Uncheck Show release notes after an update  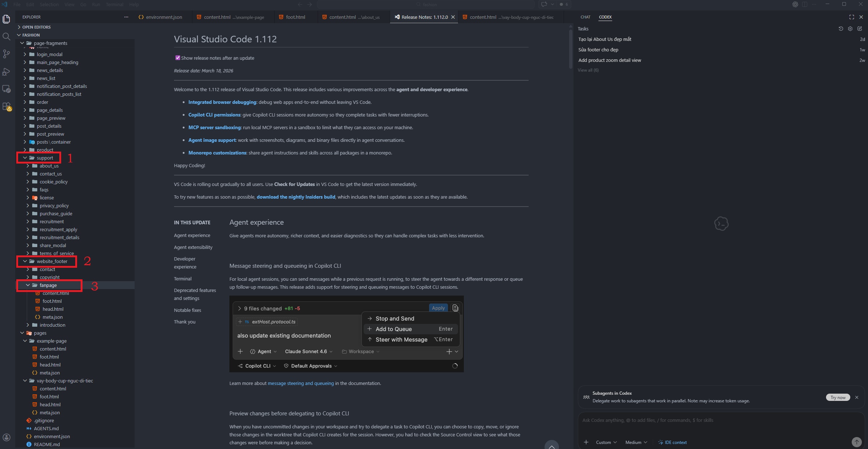coord(178,58)
